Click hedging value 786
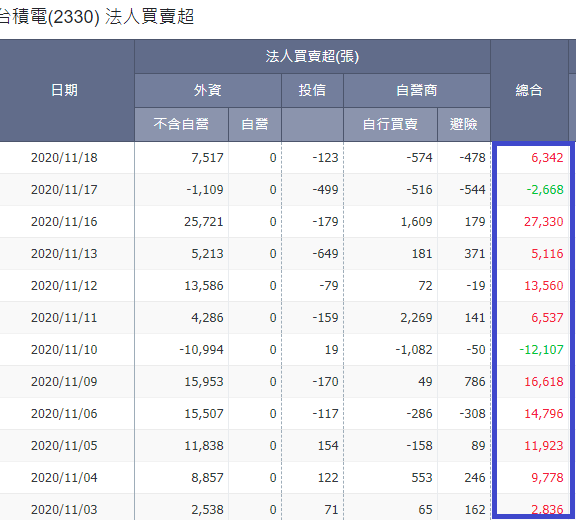576x520 pixels. (475, 382)
